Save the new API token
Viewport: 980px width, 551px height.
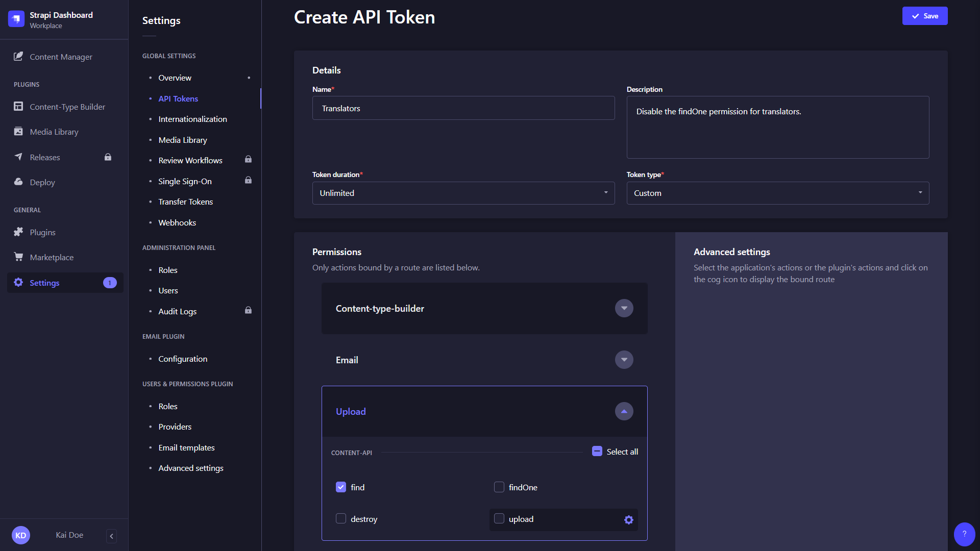point(925,16)
